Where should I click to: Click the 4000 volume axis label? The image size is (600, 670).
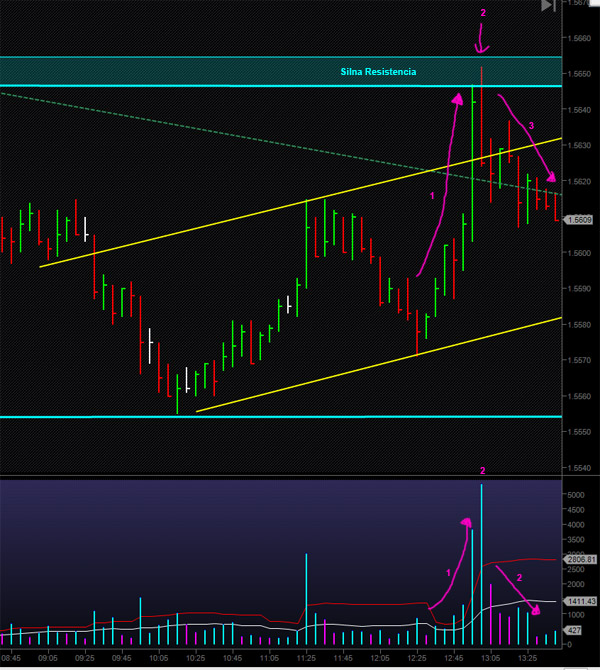576,525
